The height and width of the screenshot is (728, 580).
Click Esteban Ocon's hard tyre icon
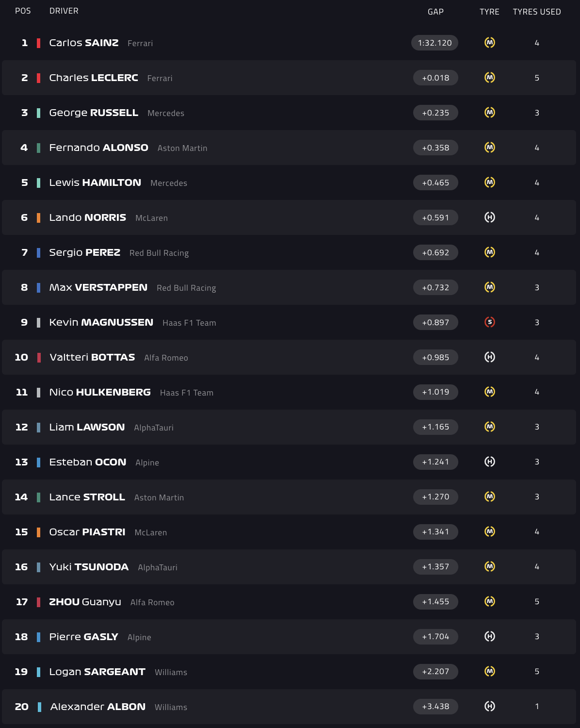pos(490,462)
